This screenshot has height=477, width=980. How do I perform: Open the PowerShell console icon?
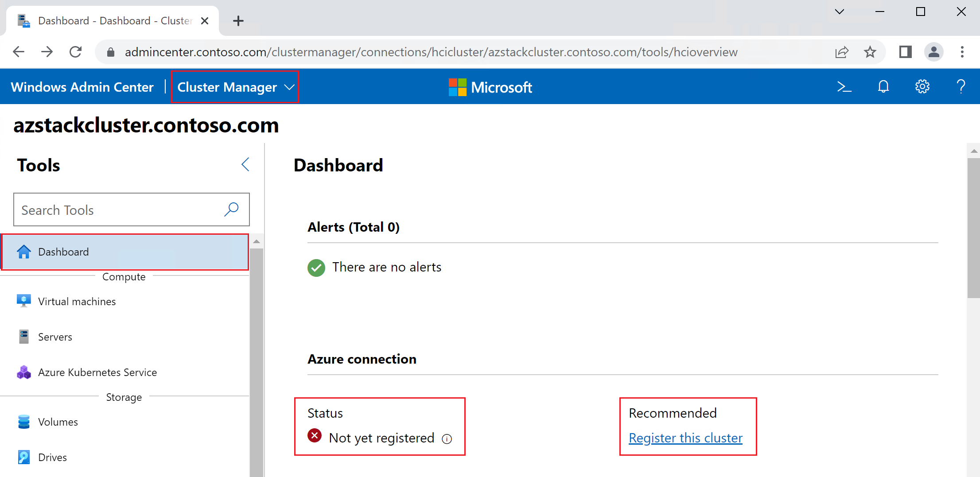(844, 87)
